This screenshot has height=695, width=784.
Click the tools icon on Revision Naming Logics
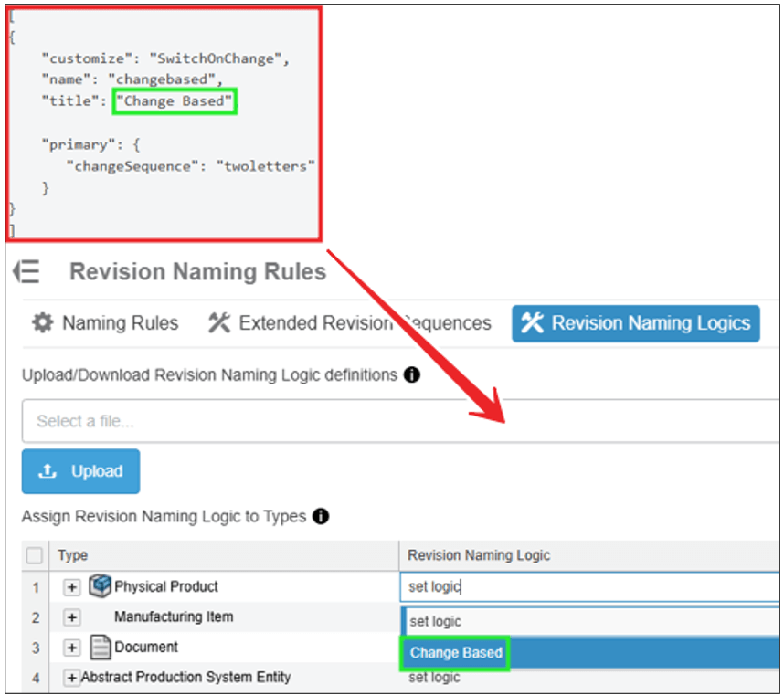click(532, 323)
